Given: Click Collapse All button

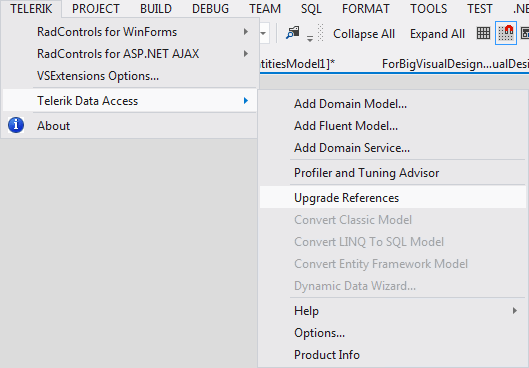Looking at the screenshot, I should click(x=364, y=34).
